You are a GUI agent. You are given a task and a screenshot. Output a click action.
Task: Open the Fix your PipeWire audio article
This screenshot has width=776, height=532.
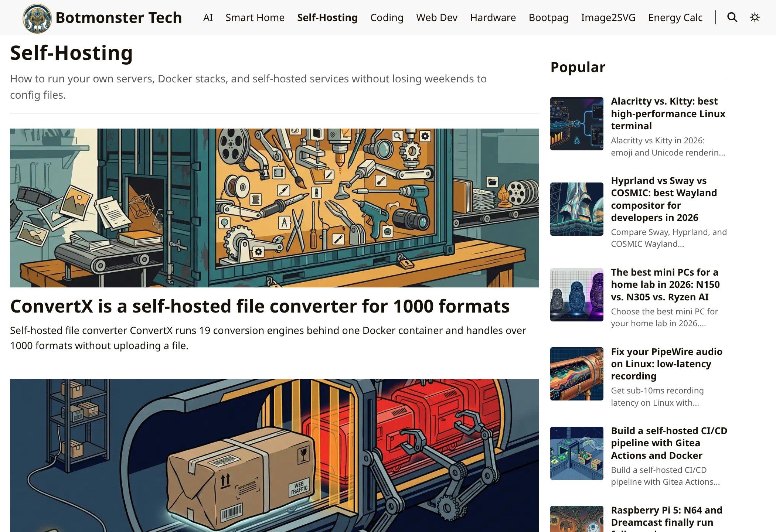click(x=667, y=364)
